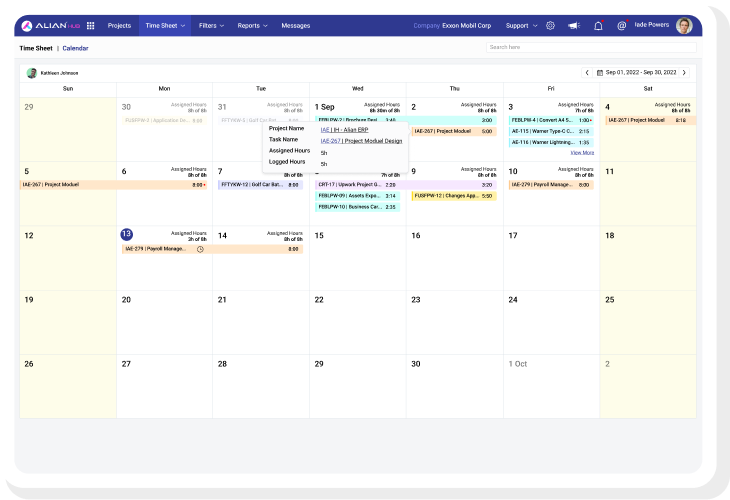
Task: Open Messages menu
Action: 296,26
